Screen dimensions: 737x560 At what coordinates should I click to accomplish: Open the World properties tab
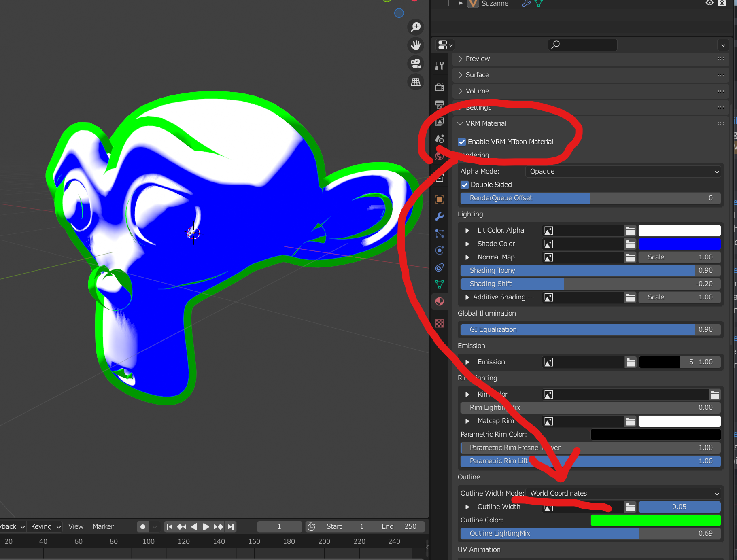coord(440,156)
